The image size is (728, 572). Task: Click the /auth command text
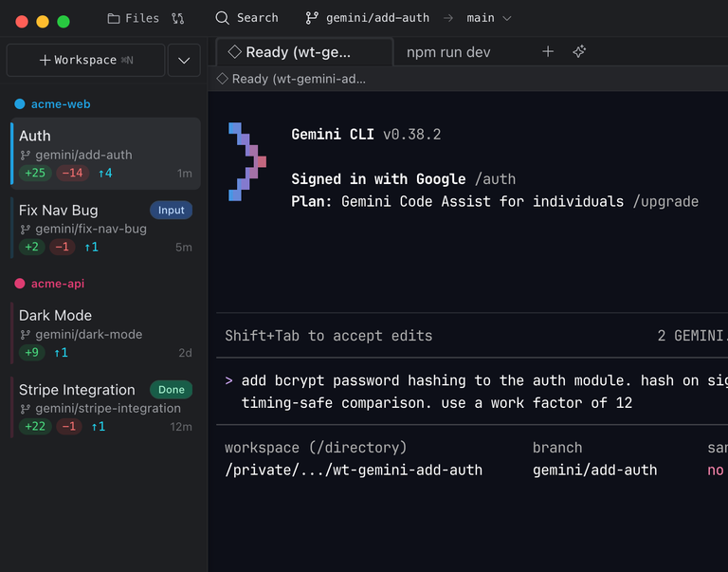[x=495, y=179]
